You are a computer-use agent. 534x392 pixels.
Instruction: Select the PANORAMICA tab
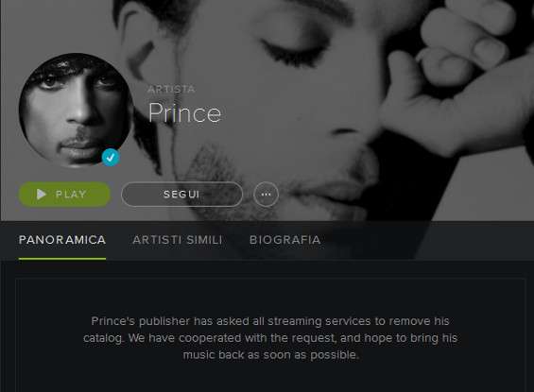pyautogui.click(x=62, y=240)
